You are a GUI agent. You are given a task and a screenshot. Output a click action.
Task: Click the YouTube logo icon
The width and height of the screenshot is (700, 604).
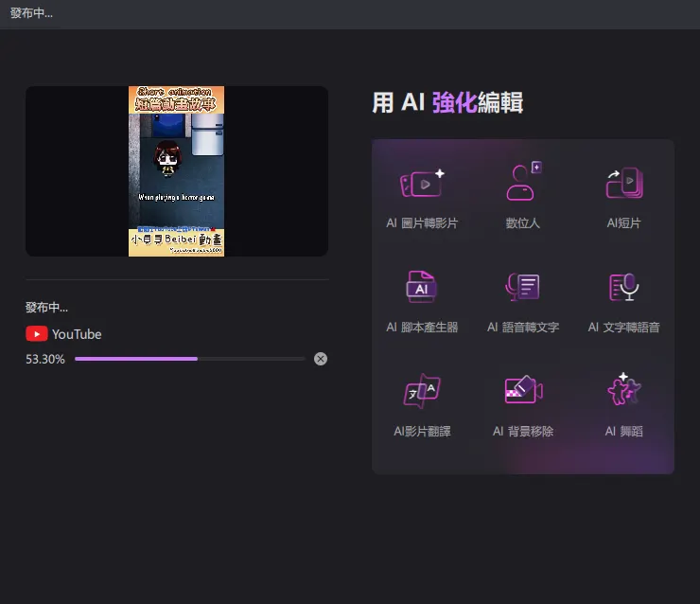pyautogui.click(x=37, y=334)
